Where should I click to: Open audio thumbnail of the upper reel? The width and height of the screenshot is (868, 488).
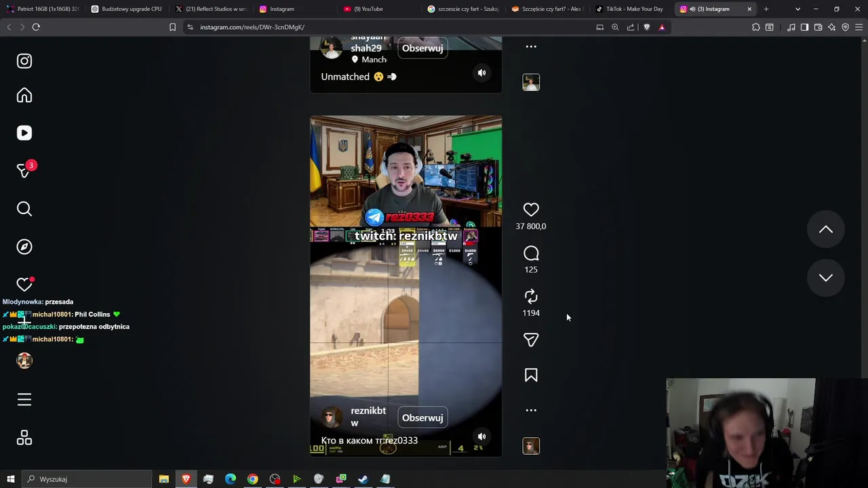(531, 82)
